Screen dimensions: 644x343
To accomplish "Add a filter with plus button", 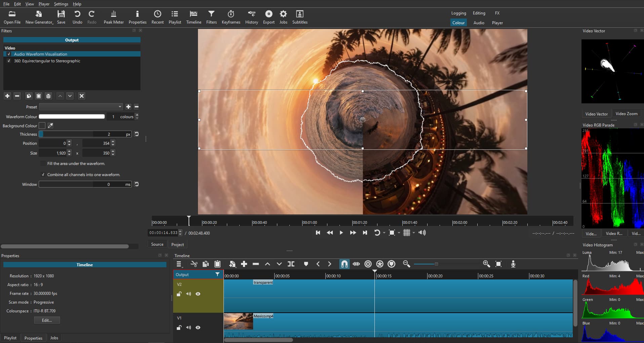I will pos(7,96).
